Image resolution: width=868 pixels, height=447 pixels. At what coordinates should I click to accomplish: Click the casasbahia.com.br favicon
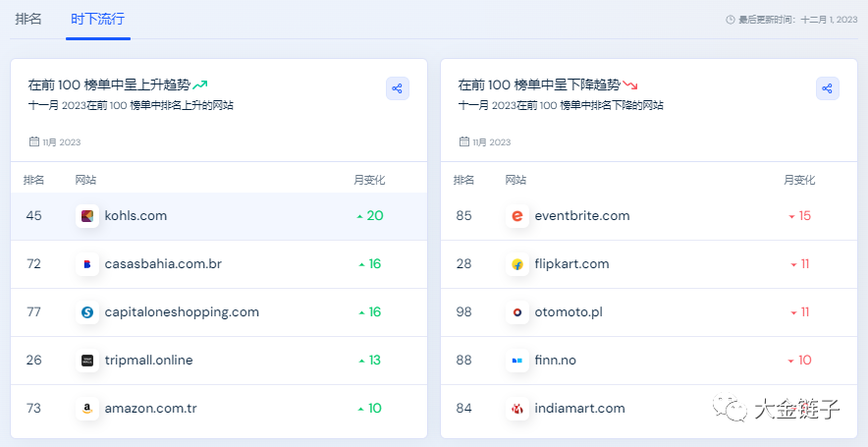coord(87,264)
